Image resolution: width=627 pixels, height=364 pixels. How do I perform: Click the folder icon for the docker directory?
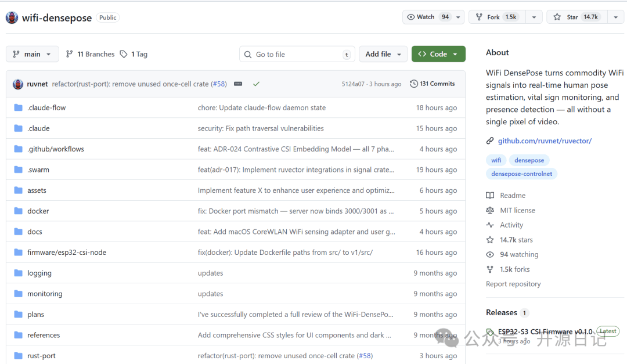pos(18,211)
